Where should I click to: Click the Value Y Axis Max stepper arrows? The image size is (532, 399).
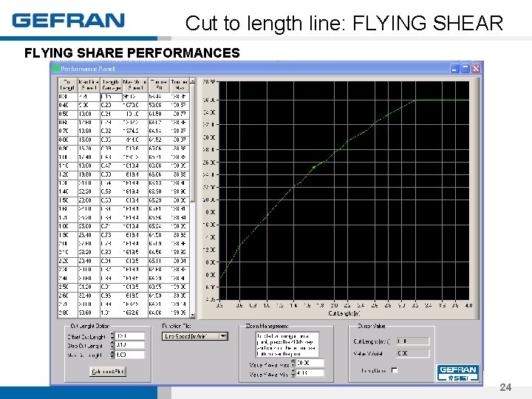pos(293,363)
